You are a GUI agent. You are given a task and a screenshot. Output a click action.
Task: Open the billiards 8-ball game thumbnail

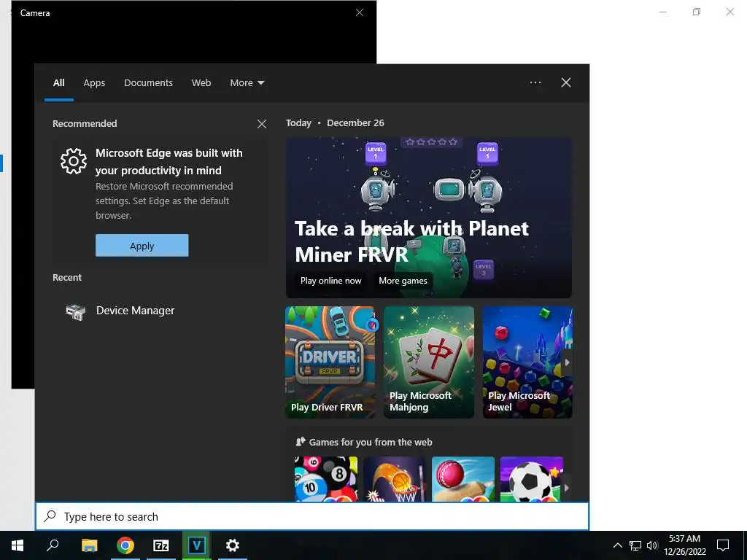[326, 479]
